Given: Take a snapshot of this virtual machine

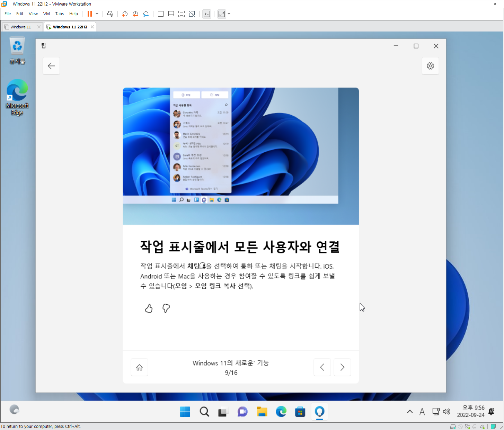Looking at the screenshot, I should point(125,14).
